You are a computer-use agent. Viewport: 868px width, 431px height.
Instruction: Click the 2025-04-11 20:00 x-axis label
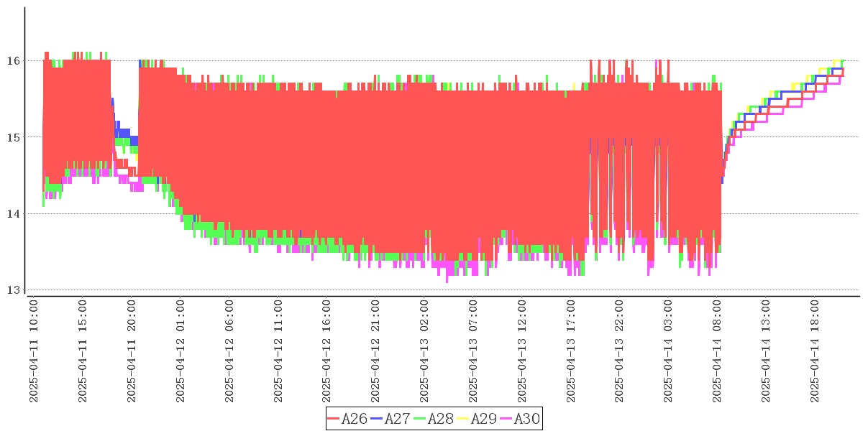pyautogui.click(x=132, y=351)
